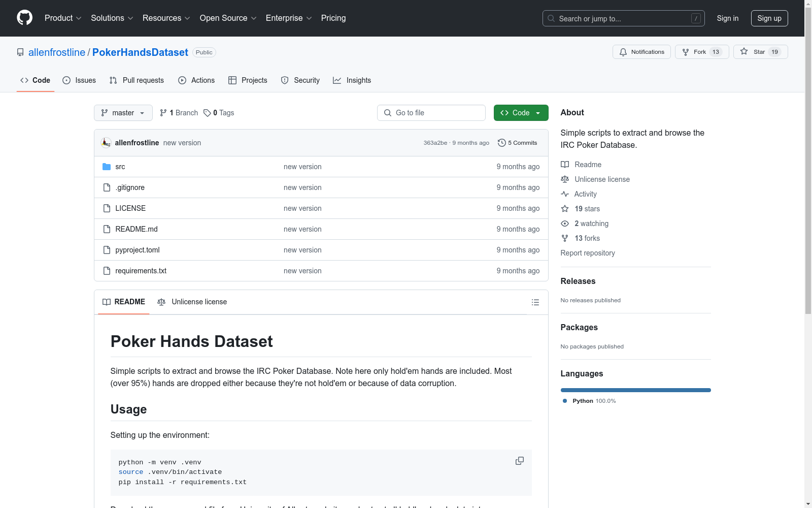Screen dimensions: 812x508
Task: Click the .gitignore file icon
Action: [107, 187]
